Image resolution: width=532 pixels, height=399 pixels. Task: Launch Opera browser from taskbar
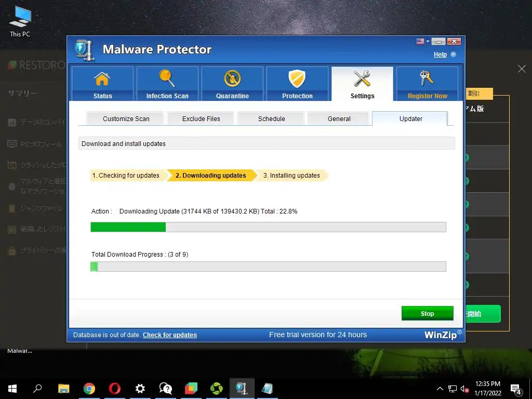coord(115,389)
